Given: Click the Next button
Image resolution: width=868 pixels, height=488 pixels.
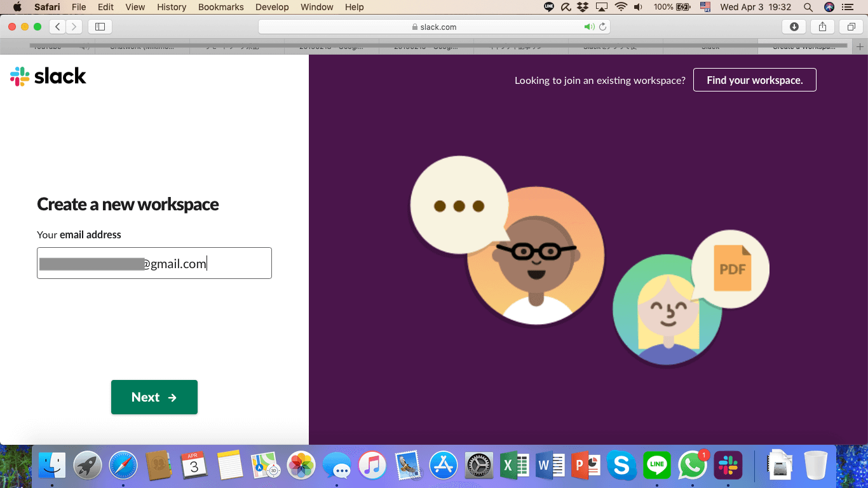Looking at the screenshot, I should 154,397.
